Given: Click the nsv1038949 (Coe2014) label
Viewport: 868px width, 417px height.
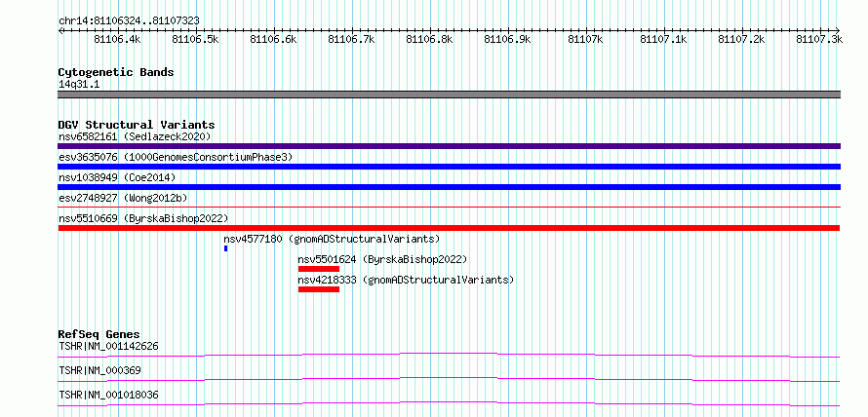Looking at the screenshot, I should (x=117, y=177).
